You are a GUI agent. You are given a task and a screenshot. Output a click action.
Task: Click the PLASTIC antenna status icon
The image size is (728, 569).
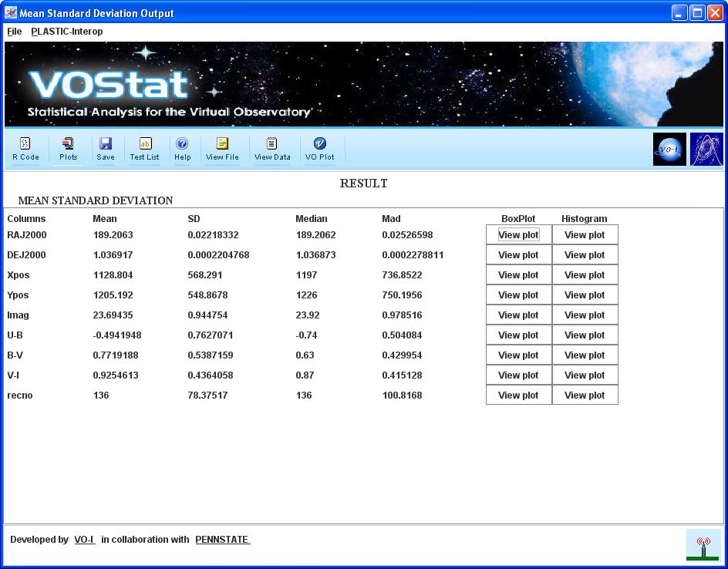coord(703,545)
